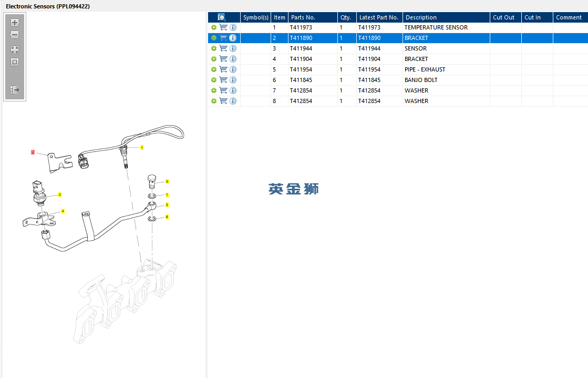
Task: Open info for item 4 BRACKET
Action: tap(233, 59)
